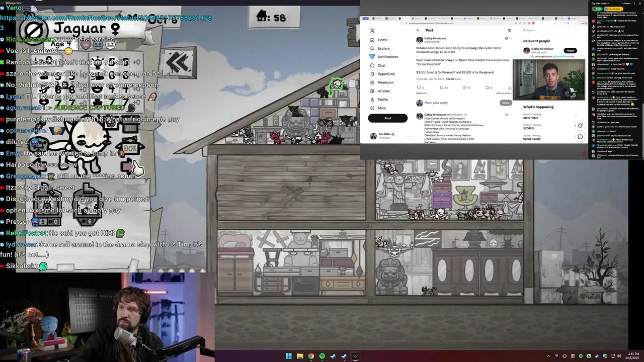This screenshot has width=644, height=362.
Task: Open Notifications in the X sidebar
Action: (384, 57)
